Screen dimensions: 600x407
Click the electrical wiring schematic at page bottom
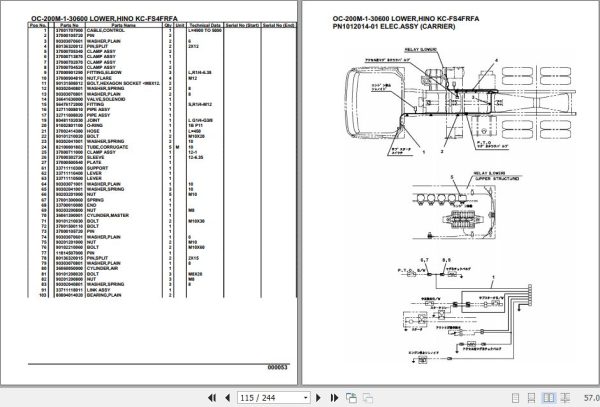click(x=464, y=311)
